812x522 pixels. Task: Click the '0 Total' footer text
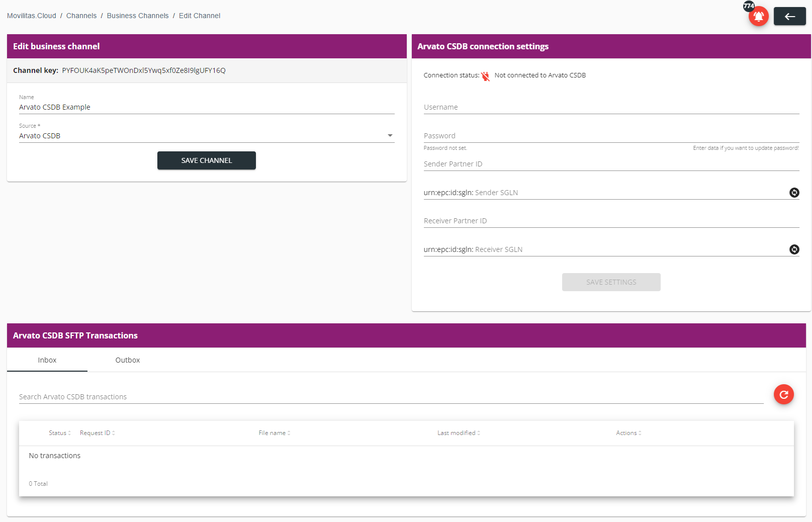pos(38,484)
